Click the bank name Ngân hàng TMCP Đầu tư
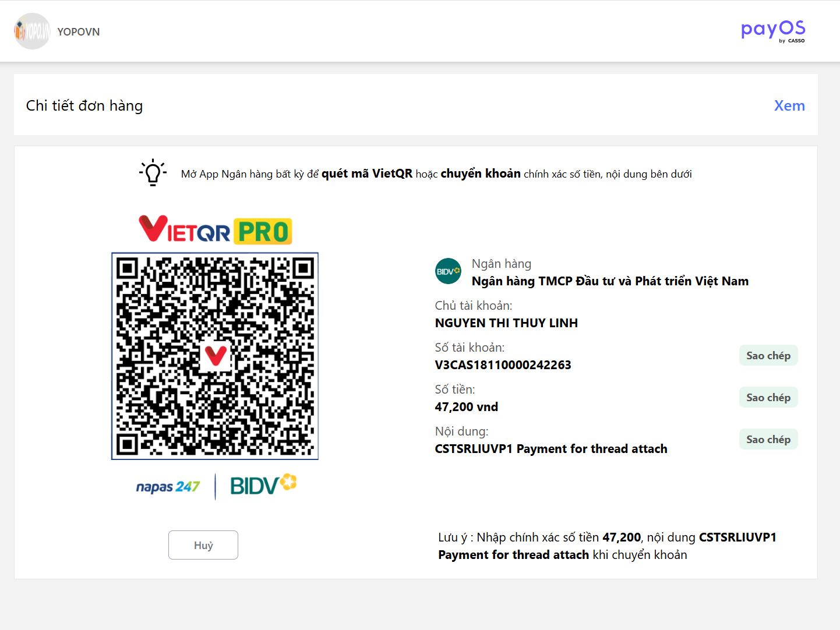This screenshot has height=630, width=840. pyautogui.click(x=610, y=281)
